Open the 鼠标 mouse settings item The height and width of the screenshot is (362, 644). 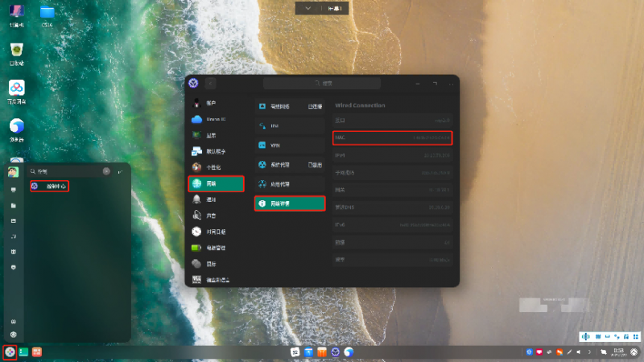click(x=216, y=264)
